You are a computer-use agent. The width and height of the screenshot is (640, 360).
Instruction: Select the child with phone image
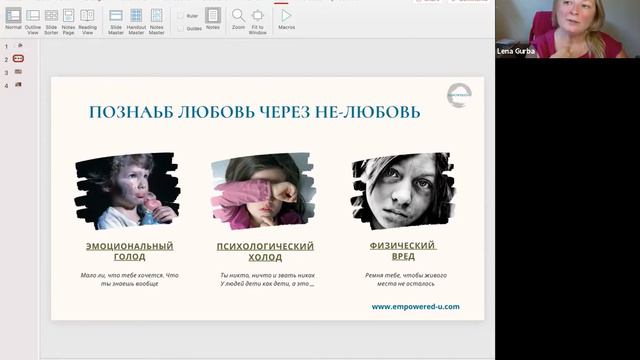coord(127,191)
